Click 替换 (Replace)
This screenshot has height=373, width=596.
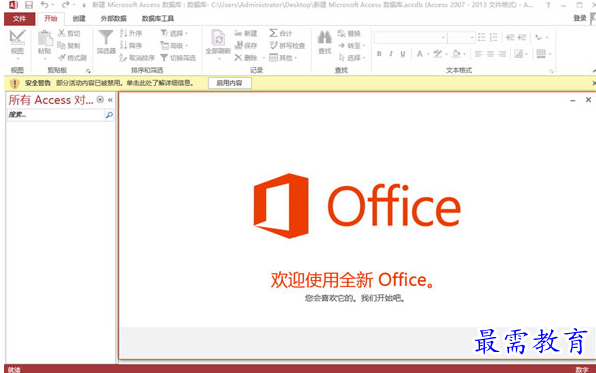coord(349,33)
